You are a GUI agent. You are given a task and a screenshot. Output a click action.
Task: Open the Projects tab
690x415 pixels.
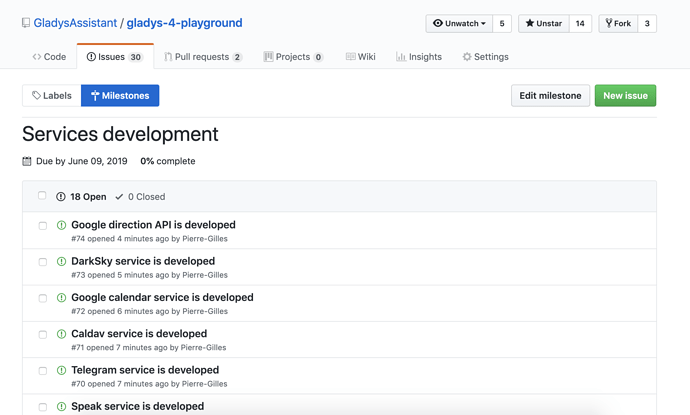293,57
